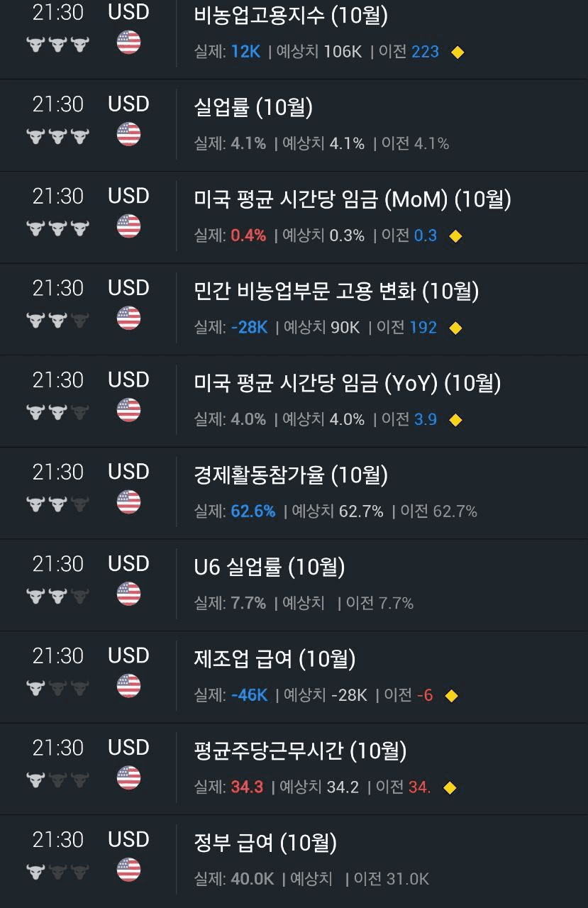
Task: Select the 제조업 급여 (10월) event
Action: [x=294, y=677]
